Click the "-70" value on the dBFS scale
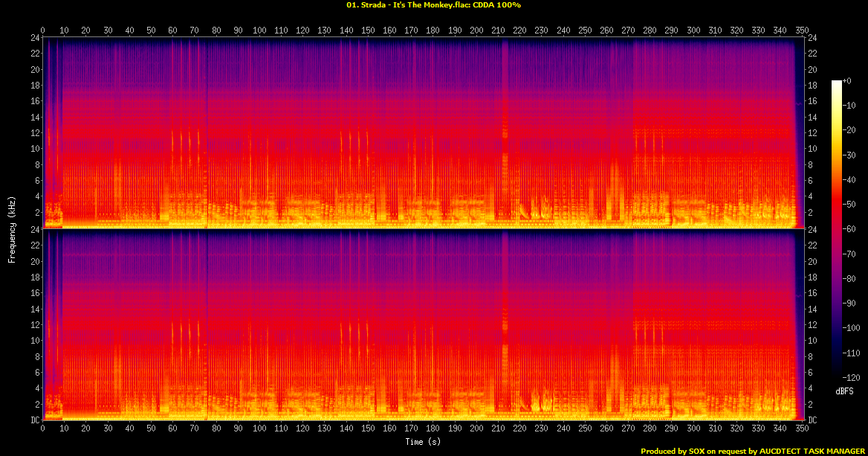 click(x=849, y=254)
